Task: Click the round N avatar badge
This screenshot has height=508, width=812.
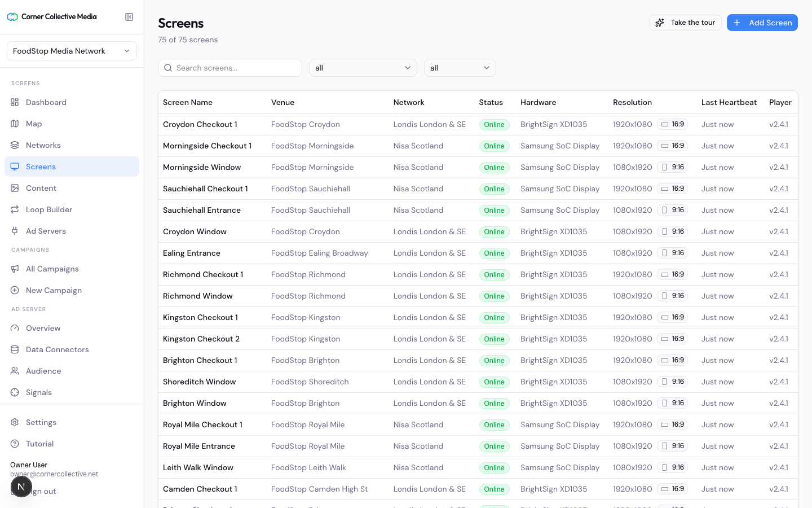Action: [21, 487]
